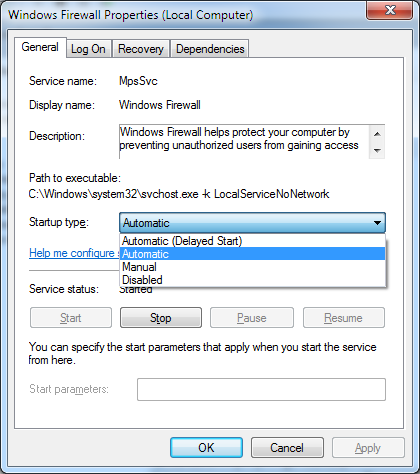Click the Resume service button
The width and height of the screenshot is (420, 474).
click(344, 318)
